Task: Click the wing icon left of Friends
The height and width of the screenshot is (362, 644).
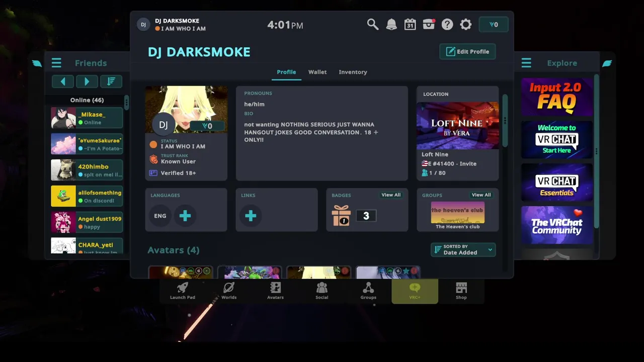Action: [x=37, y=63]
